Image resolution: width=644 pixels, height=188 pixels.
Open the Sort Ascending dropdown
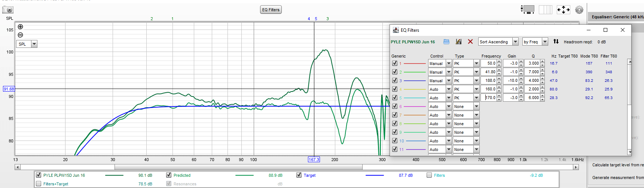point(515,42)
